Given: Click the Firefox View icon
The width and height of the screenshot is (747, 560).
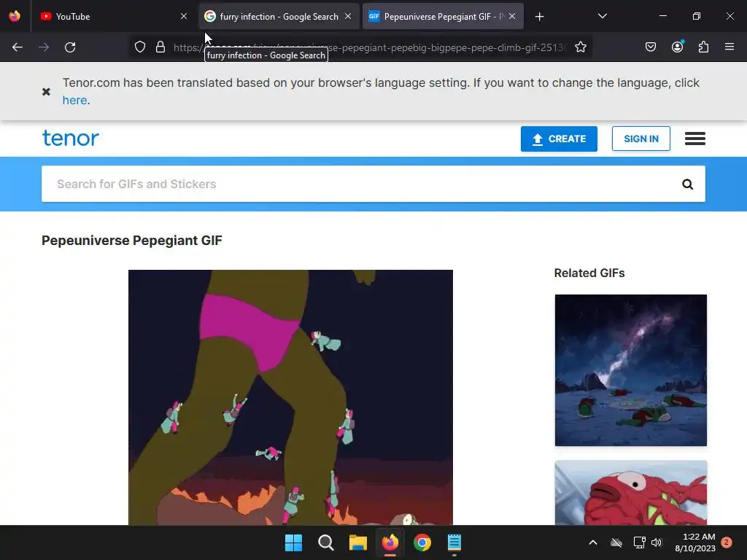Looking at the screenshot, I should [15, 16].
